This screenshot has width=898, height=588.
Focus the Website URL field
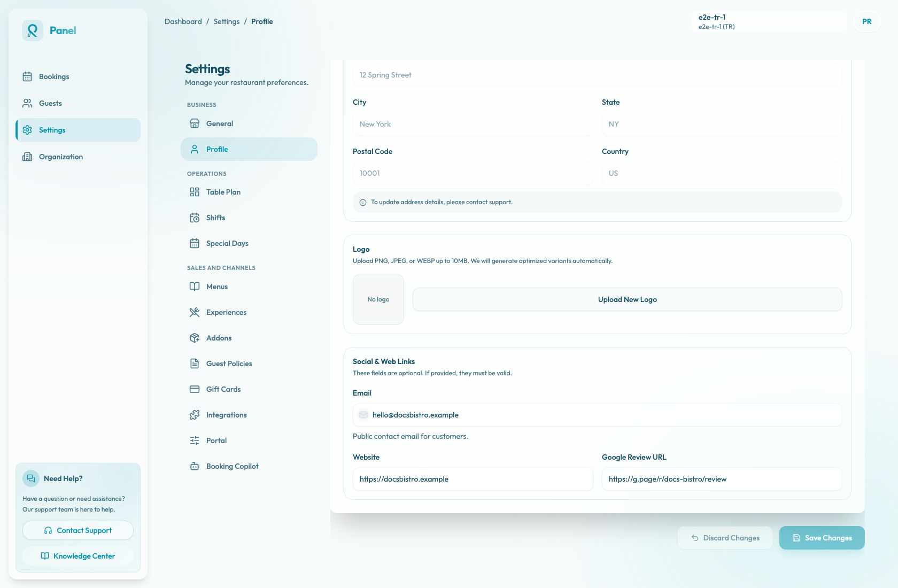473,479
